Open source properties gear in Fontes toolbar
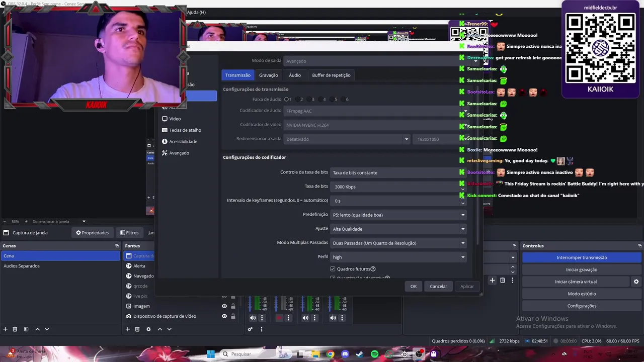644x362 pixels. [x=148, y=329]
